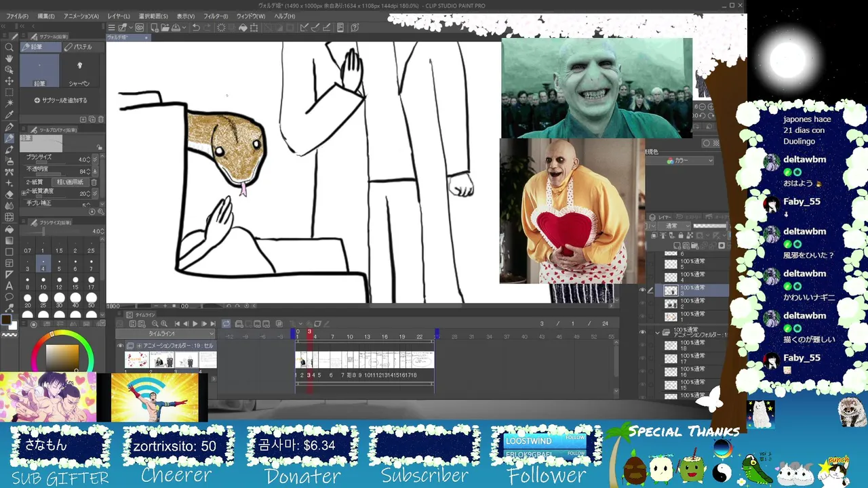
Task: Open the 通常 blending mode dropdown
Action: pyautogui.click(x=675, y=226)
